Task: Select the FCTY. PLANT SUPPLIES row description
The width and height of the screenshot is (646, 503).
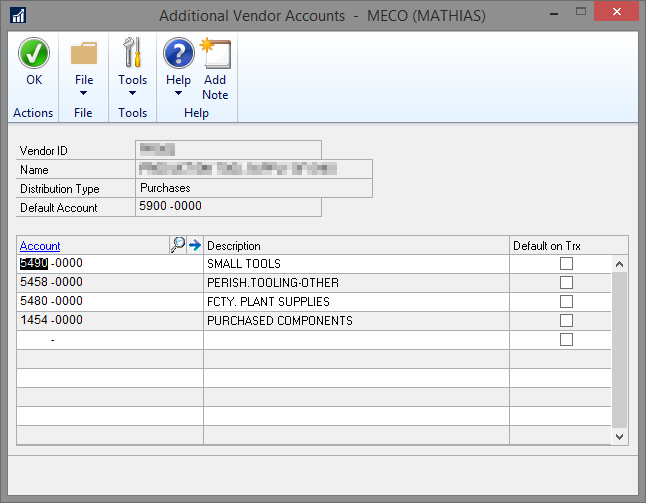Action: tap(268, 302)
